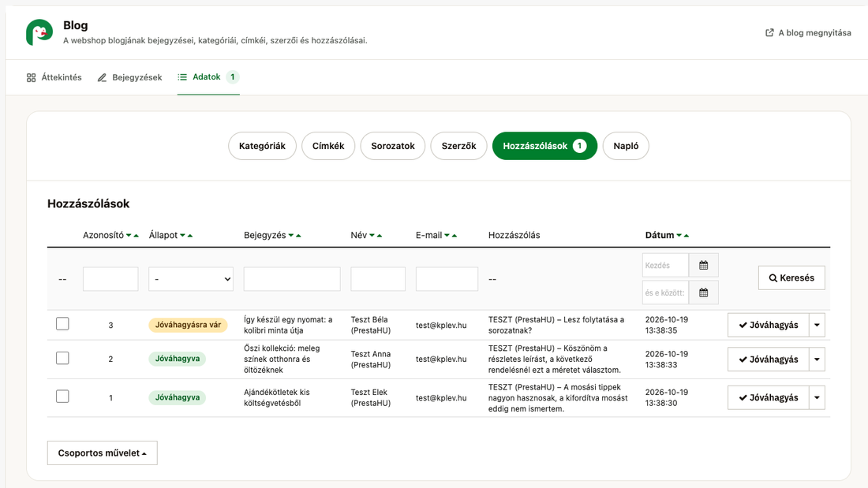
Task: Sort E-mail column descending
Action: [447, 236]
